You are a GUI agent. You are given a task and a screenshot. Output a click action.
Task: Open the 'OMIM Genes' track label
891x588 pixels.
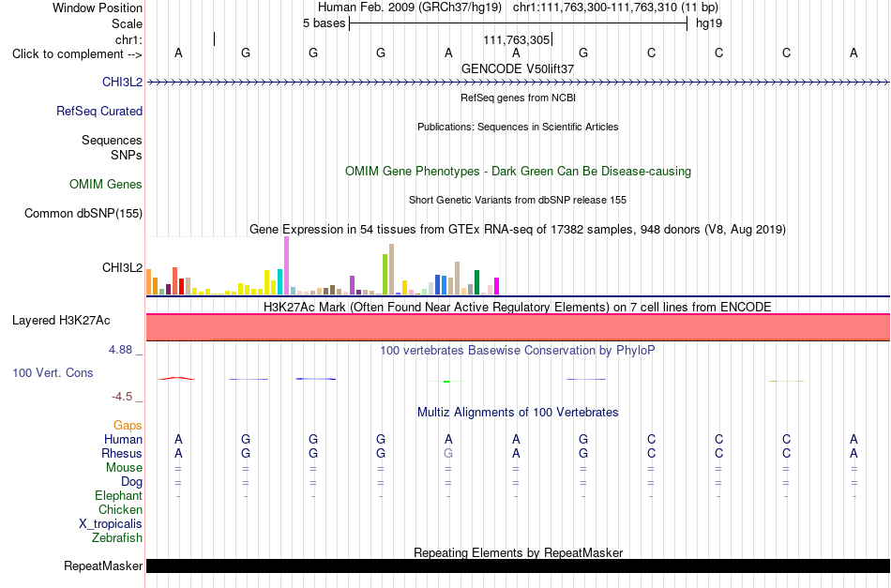tap(106, 184)
